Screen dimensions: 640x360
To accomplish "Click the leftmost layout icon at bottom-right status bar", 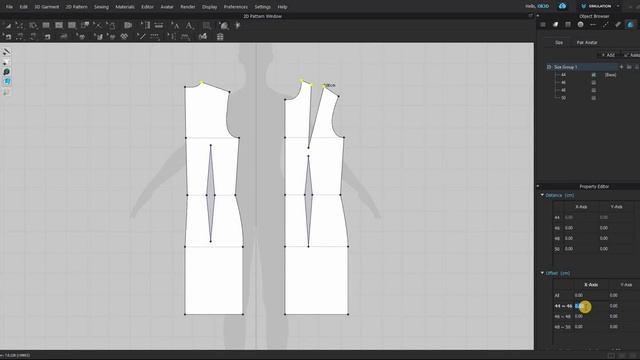I will pyautogui.click(x=611, y=356).
